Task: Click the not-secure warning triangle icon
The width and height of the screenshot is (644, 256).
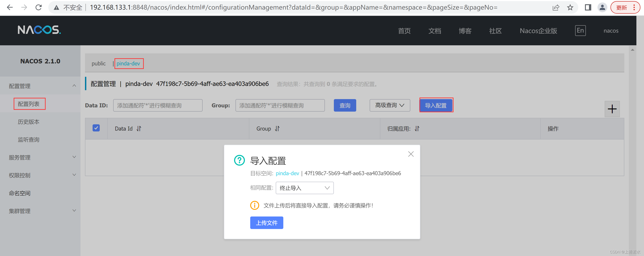Action: pos(57,8)
